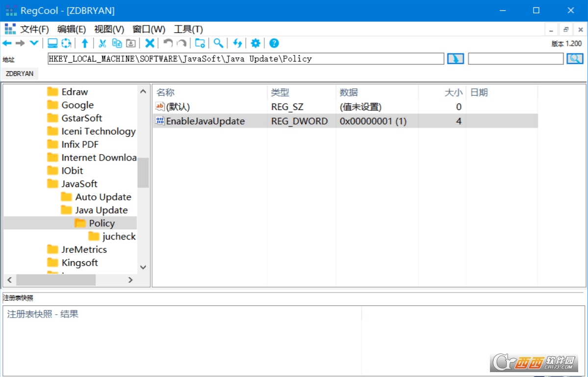Click the search button beside search box
This screenshot has height=377, width=588.
pyautogui.click(x=575, y=59)
